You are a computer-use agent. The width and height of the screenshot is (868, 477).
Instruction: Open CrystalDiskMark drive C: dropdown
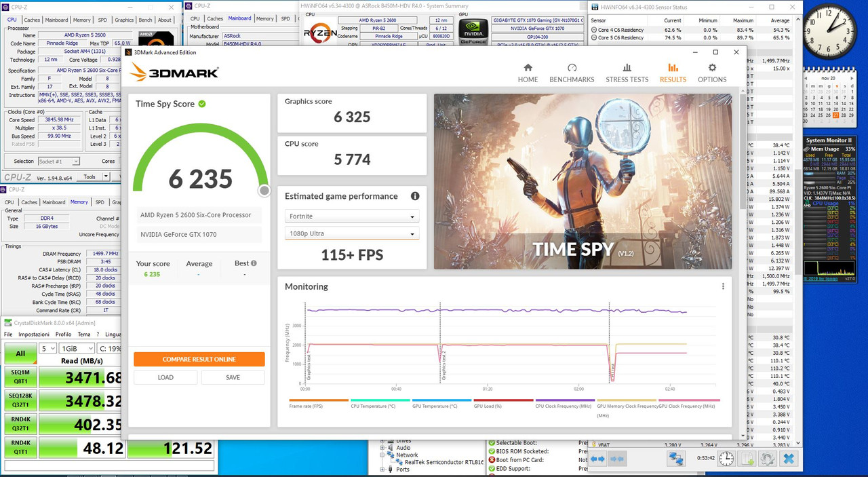[110, 348]
